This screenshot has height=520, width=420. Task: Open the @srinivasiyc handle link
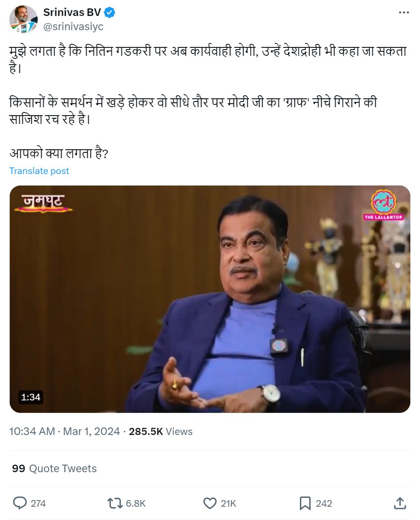click(73, 27)
